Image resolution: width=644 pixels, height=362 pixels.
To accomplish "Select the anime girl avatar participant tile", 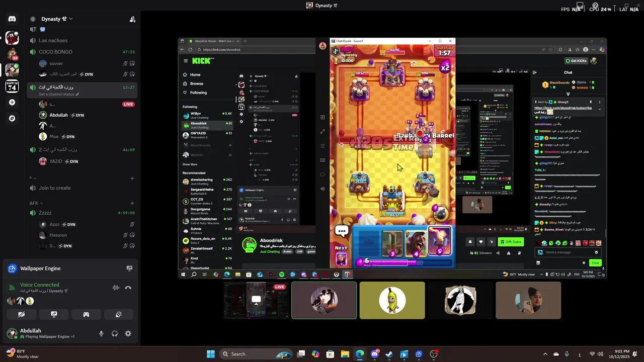I will point(325,300).
